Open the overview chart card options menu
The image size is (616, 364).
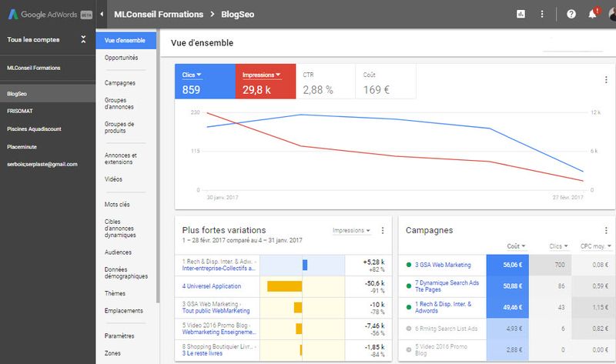click(x=606, y=80)
